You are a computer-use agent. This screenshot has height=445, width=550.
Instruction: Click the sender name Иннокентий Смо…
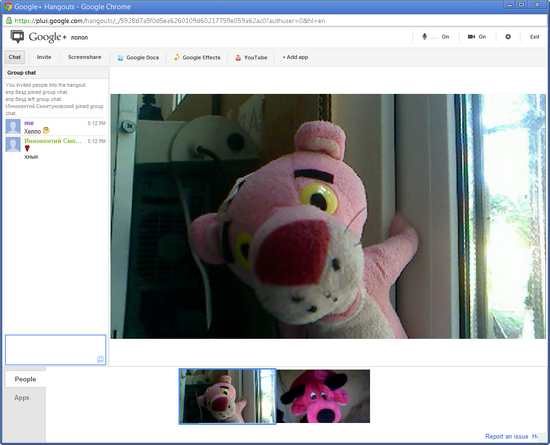53,141
